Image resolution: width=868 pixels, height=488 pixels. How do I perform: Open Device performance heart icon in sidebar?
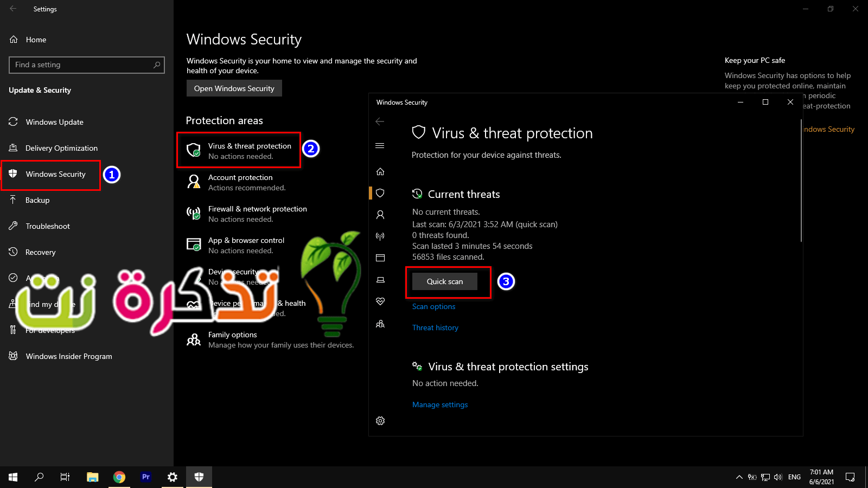[380, 301]
